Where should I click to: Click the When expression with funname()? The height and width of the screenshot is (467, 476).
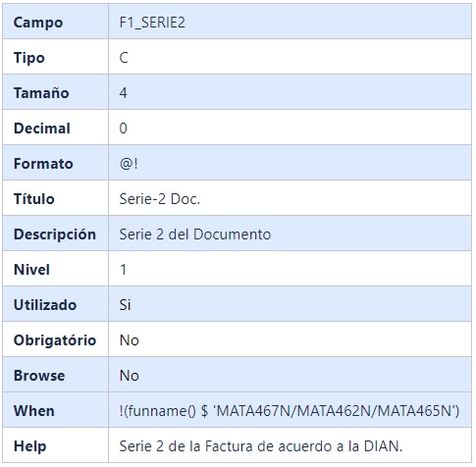click(290, 411)
